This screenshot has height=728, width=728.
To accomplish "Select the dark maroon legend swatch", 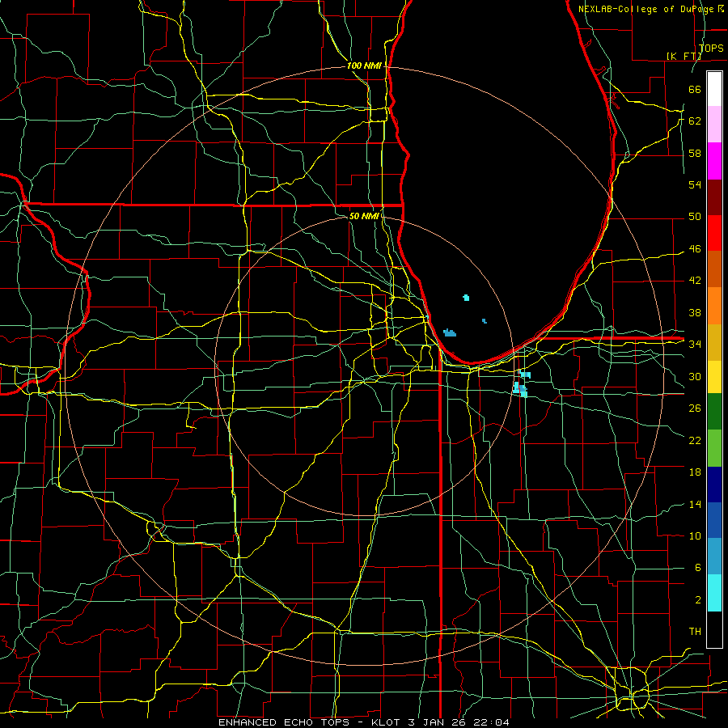I will (x=714, y=197).
